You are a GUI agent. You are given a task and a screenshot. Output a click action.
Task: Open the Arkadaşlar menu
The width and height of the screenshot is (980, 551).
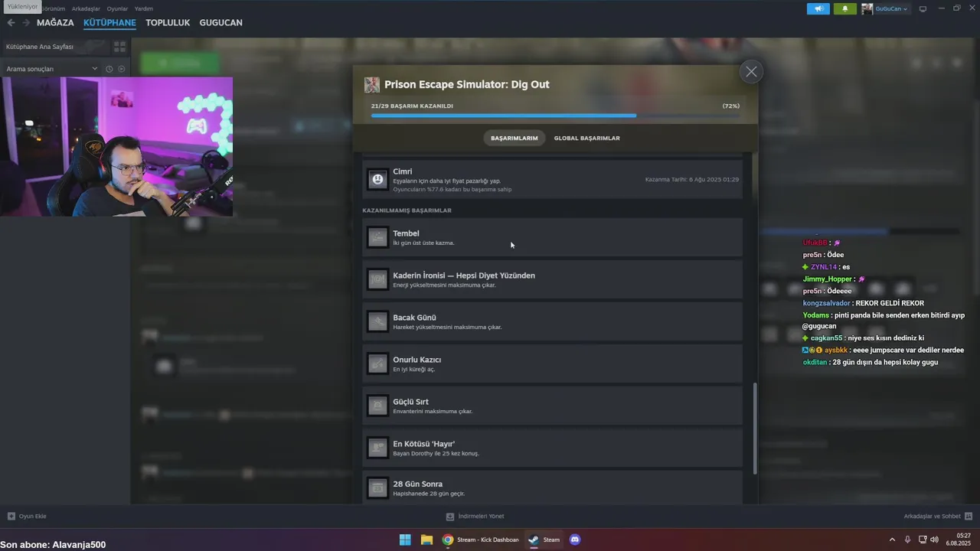click(x=86, y=8)
